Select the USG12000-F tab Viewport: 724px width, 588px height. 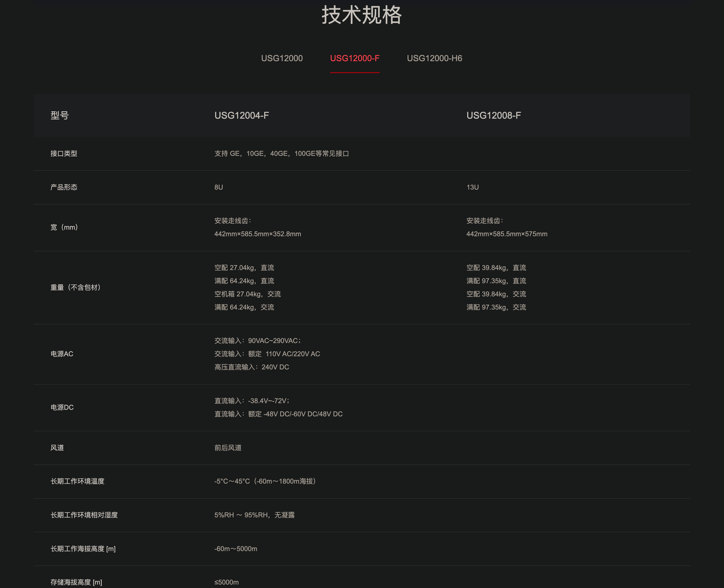point(355,58)
